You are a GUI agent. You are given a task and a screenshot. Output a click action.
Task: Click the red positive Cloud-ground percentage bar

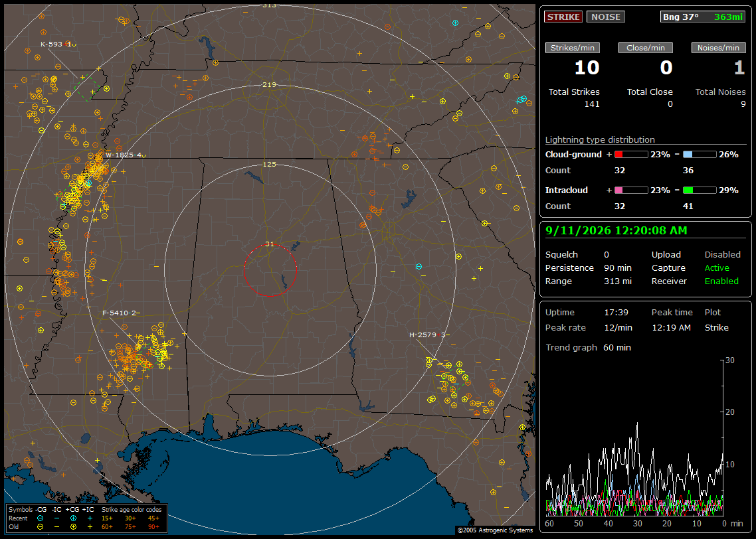631,155
